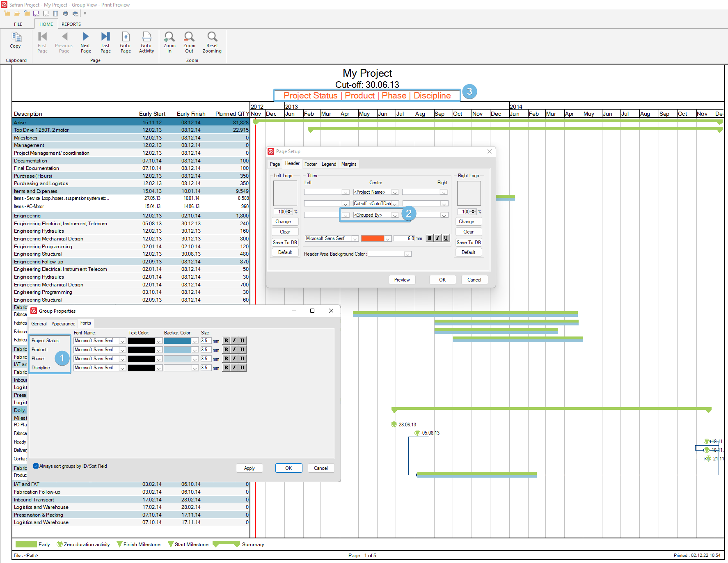
Task: Click the Product text color swatch
Action: [x=142, y=350]
